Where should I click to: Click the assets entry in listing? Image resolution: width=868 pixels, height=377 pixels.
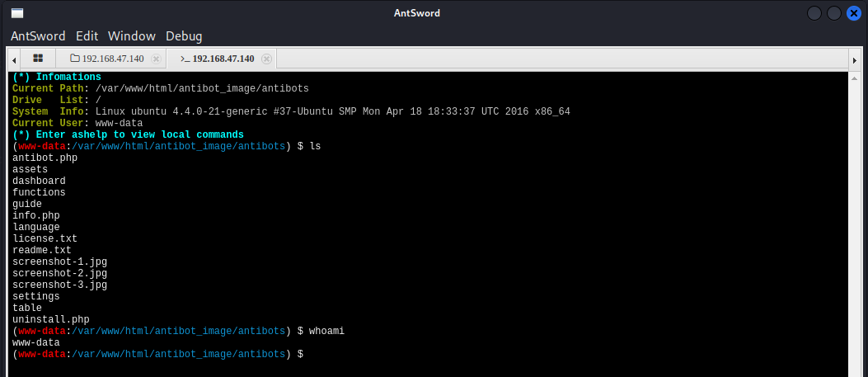[30, 169]
